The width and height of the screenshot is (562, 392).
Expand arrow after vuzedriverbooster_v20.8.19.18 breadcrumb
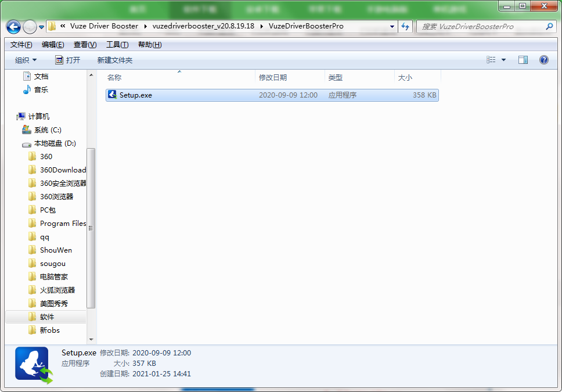point(261,26)
